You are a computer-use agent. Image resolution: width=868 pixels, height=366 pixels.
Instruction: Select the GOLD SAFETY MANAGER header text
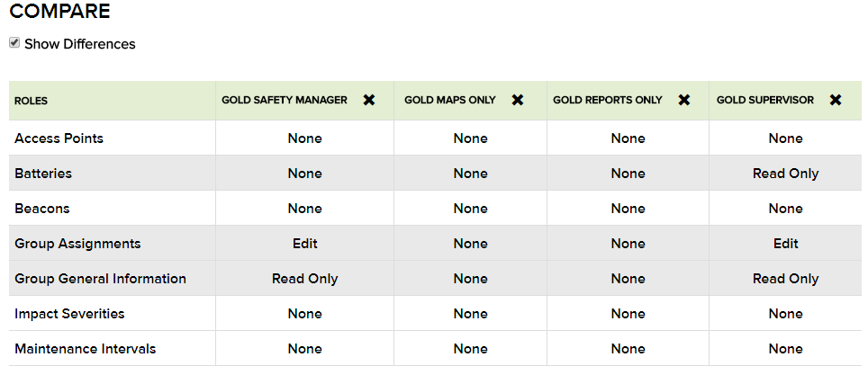coord(285,100)
